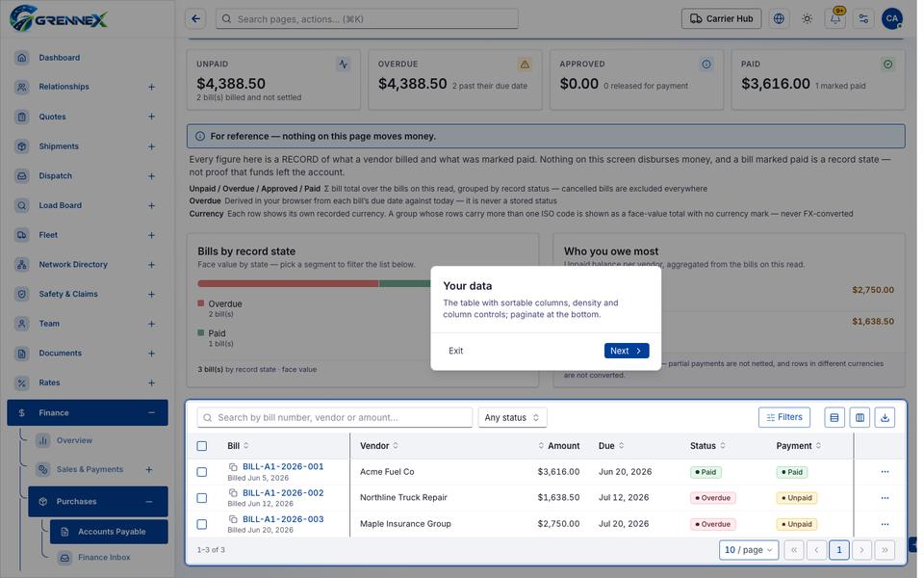
Task: Collapse the Finance sidebar section
Action: (151, 413)
